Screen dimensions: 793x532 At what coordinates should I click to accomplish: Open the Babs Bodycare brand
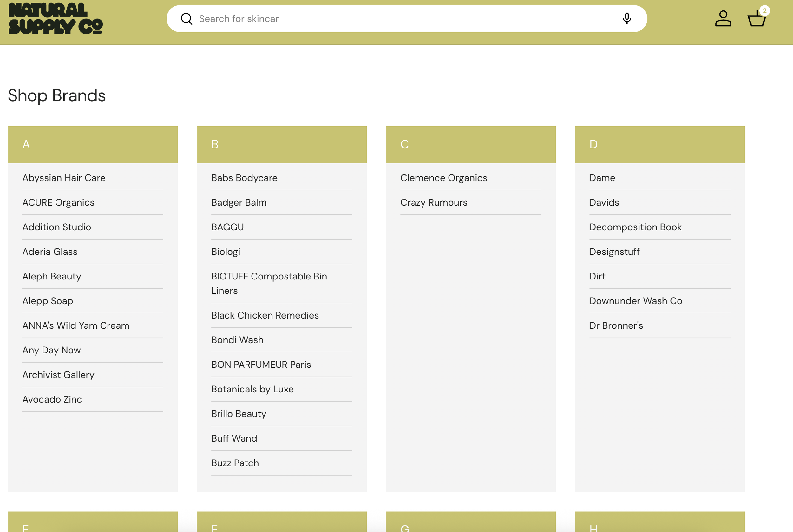click(x=244, y=178)
